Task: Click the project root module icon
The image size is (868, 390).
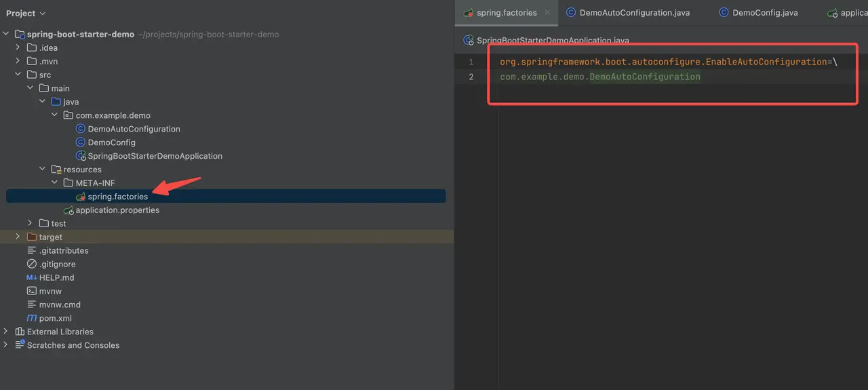Action: (x=19, y=34)
